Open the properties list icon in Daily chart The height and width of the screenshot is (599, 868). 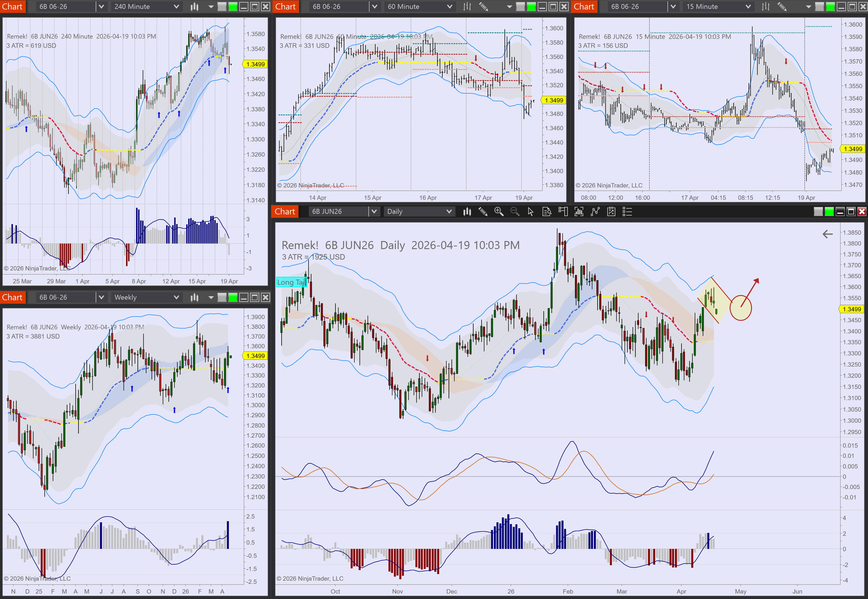pyautogui.click(x=627, y=212)
